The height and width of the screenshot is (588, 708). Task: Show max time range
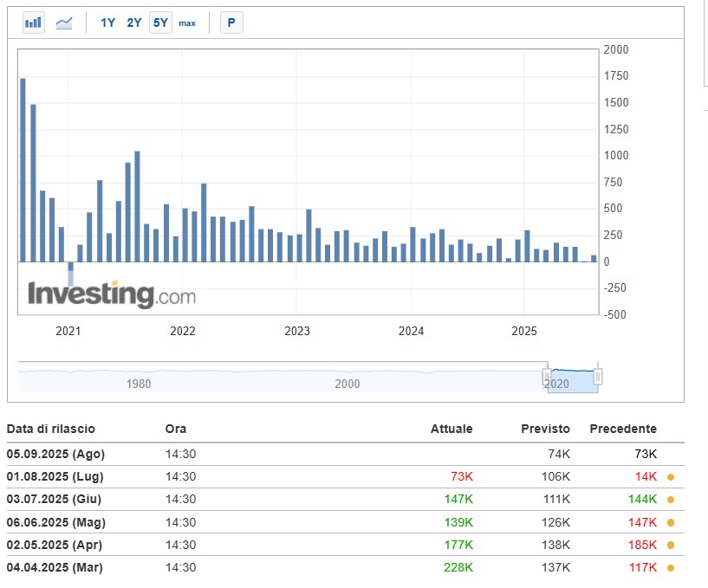tap(187, 23)
